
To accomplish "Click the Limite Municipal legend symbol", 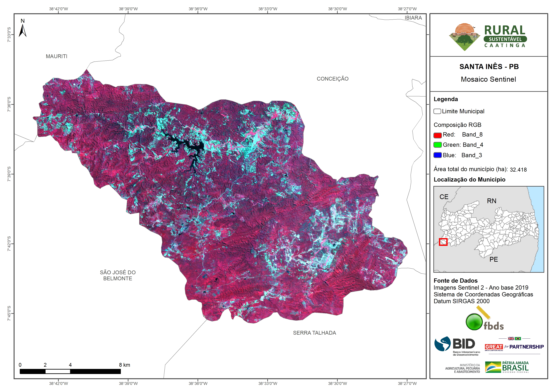I will (x=437, y=111).
